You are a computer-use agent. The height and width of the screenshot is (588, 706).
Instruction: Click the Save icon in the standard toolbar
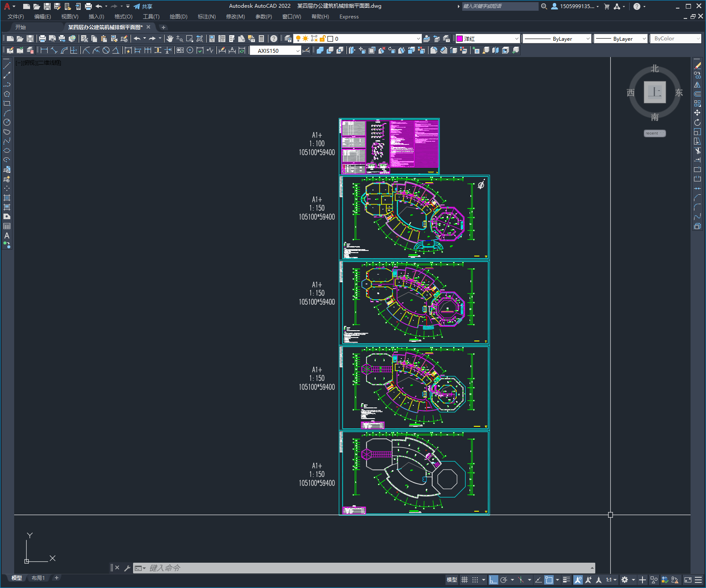(x=30, y=39)
